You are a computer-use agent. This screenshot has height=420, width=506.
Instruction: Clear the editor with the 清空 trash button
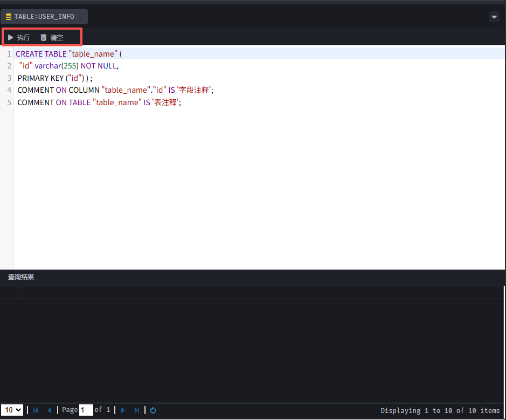(x=52, y=38)
